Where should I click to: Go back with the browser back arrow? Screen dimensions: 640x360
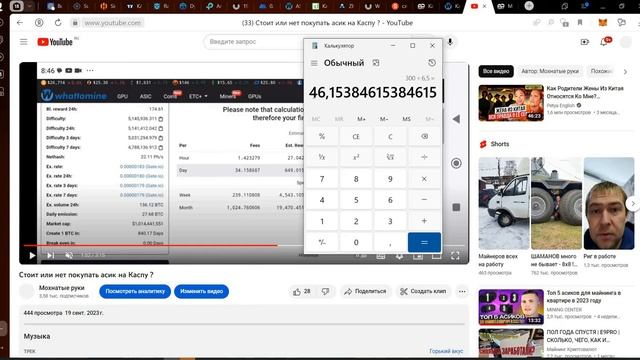(20, 23)
